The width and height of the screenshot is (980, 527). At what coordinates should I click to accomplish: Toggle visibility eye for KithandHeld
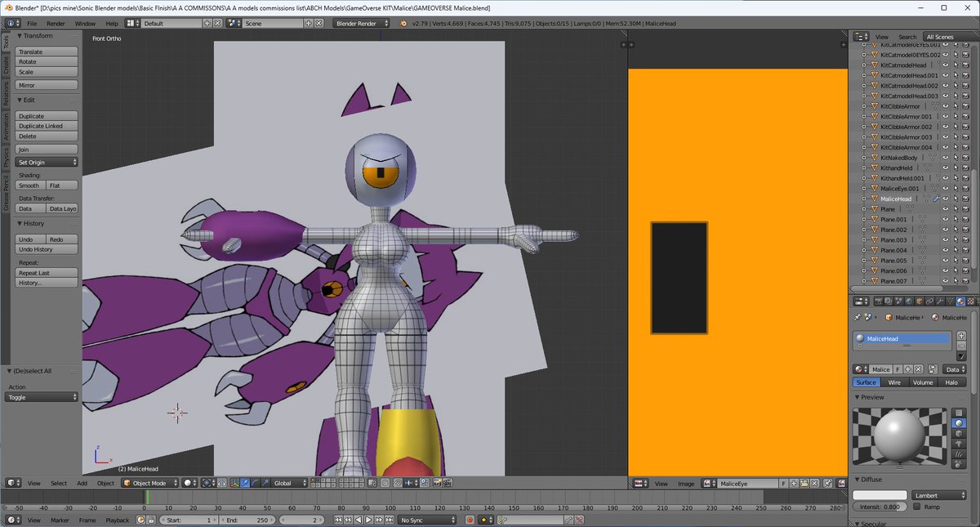click(x=945, y=167)
